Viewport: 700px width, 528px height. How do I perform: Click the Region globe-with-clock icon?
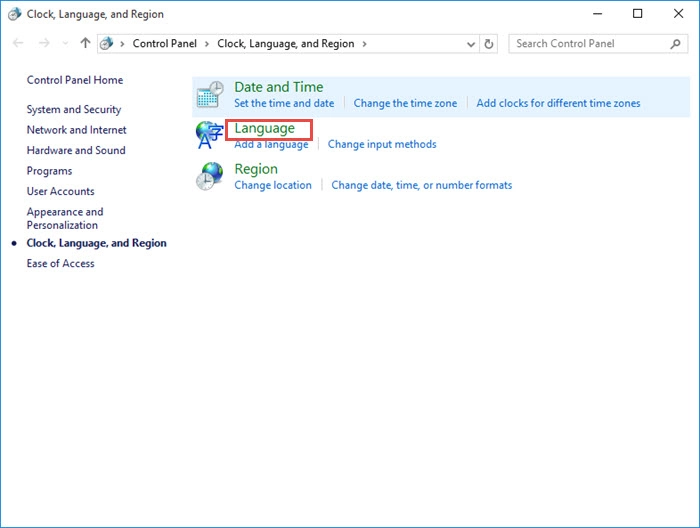(209, 176)
